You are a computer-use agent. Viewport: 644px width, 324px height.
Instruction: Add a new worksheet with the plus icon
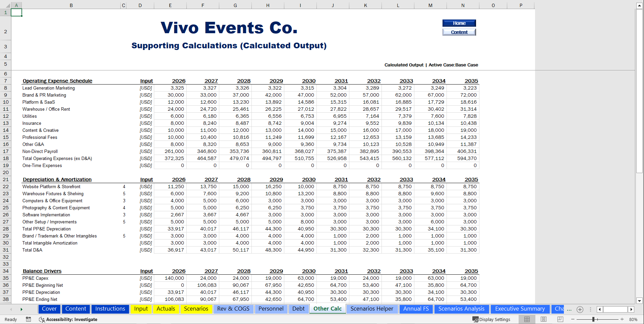[x=580, y=309]
